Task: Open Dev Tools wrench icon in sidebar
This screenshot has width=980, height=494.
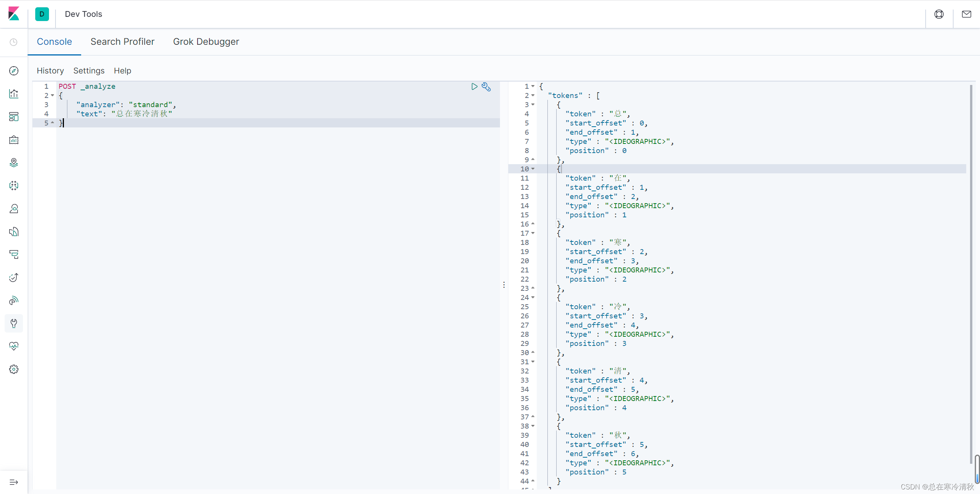Action: (x=14, y=323)
